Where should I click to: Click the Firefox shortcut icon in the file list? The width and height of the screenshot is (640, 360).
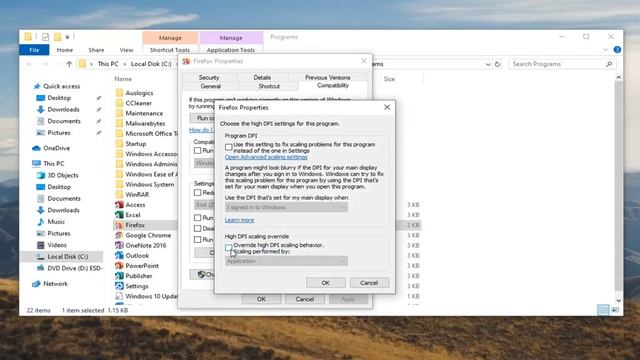tap(119, 225)
